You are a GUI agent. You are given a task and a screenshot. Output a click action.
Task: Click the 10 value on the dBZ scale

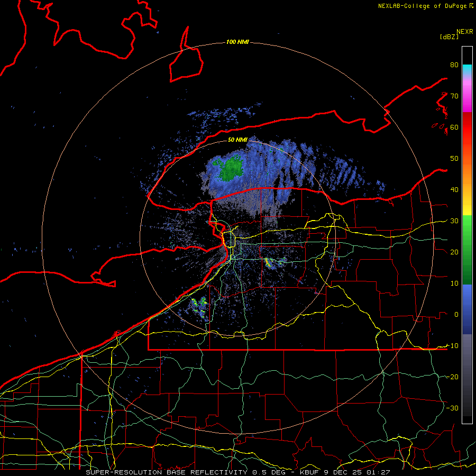point(454,283)
